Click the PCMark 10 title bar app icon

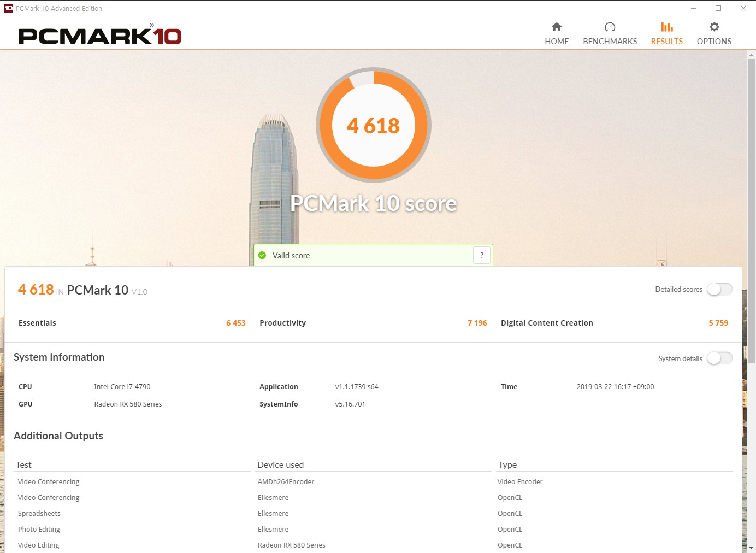coord(9,8)
